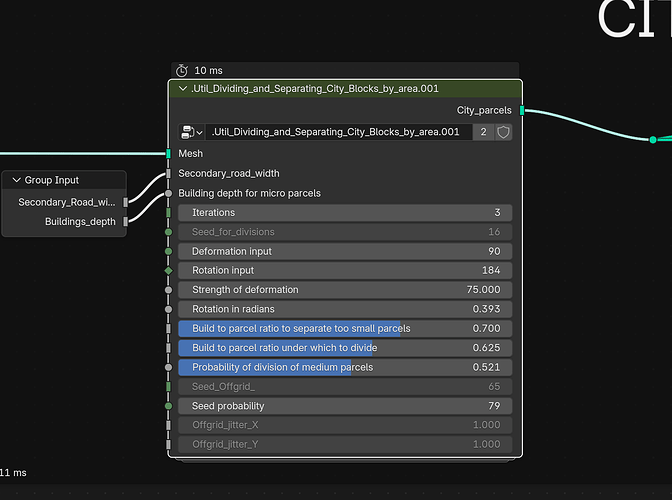Click the Probability of division socket
Screen dimensions: 672x500
tap(168, 367)
